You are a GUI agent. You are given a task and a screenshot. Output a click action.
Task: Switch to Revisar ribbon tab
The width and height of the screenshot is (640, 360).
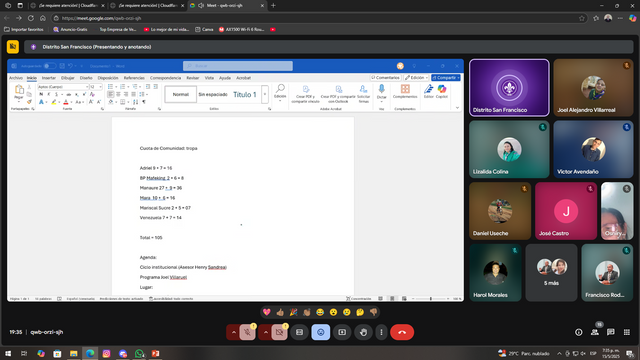(193, 78)
